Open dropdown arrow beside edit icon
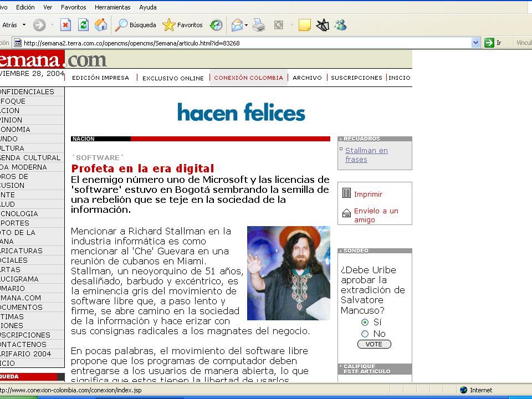This screenshot has height=399, width=532. [x=291, y=25]
